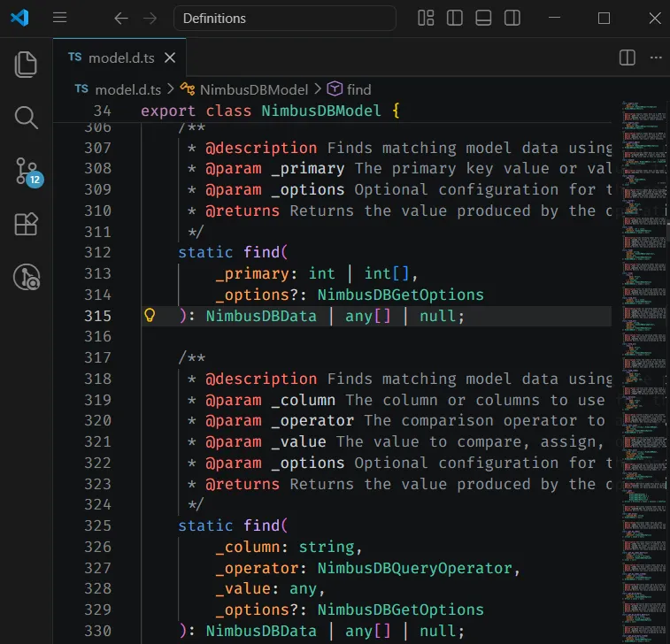670x644 pixels.
Task: Click the class symbol icon before NimbusDBModel
Action: pyautogui.click(x=188, y=88)
